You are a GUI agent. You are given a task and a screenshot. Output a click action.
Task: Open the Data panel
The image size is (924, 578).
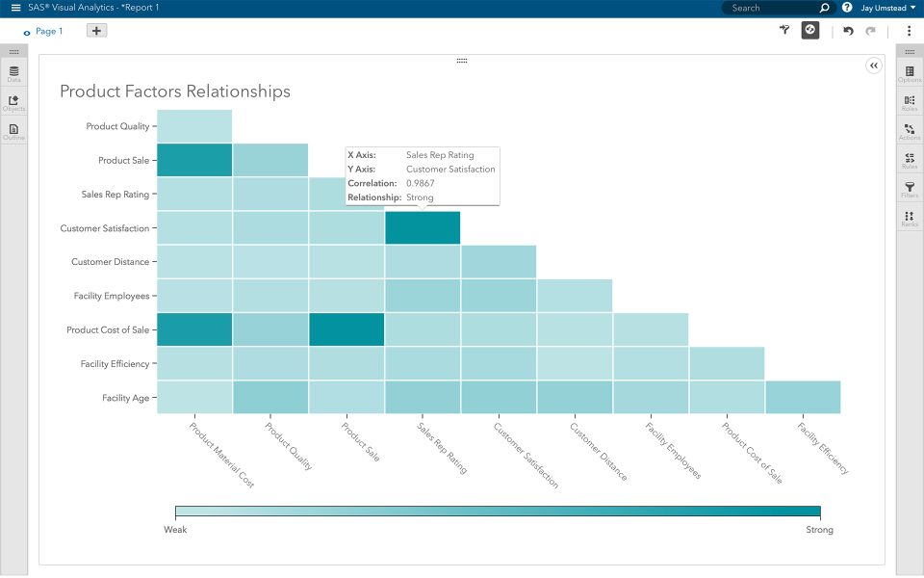pos(13,72)
